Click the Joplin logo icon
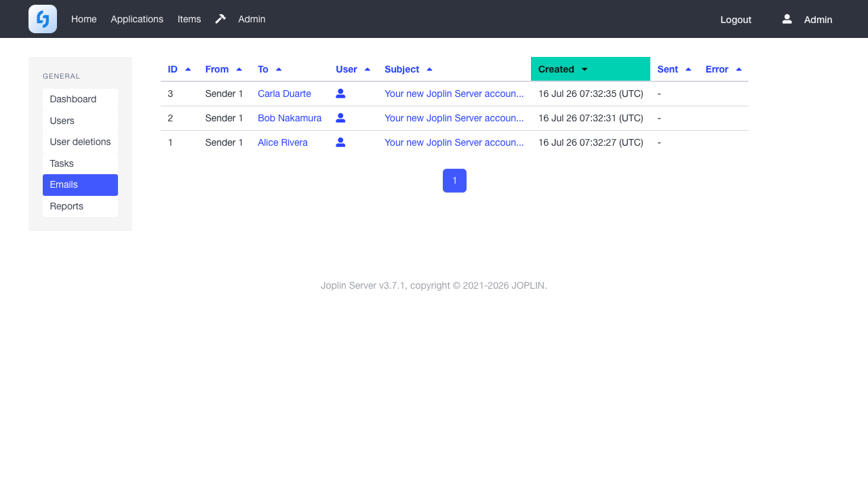Viewport: 868px width, 488px height. tap(43, 19)
